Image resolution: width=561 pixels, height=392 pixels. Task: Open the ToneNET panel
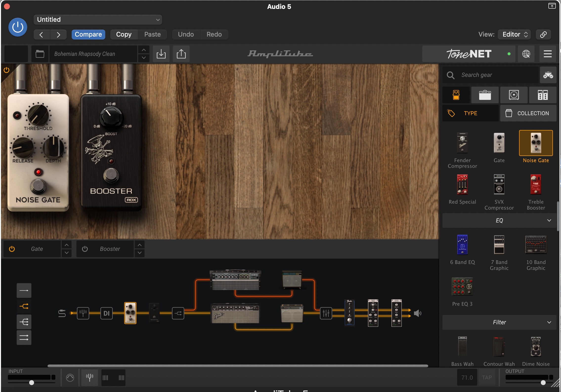469,54
